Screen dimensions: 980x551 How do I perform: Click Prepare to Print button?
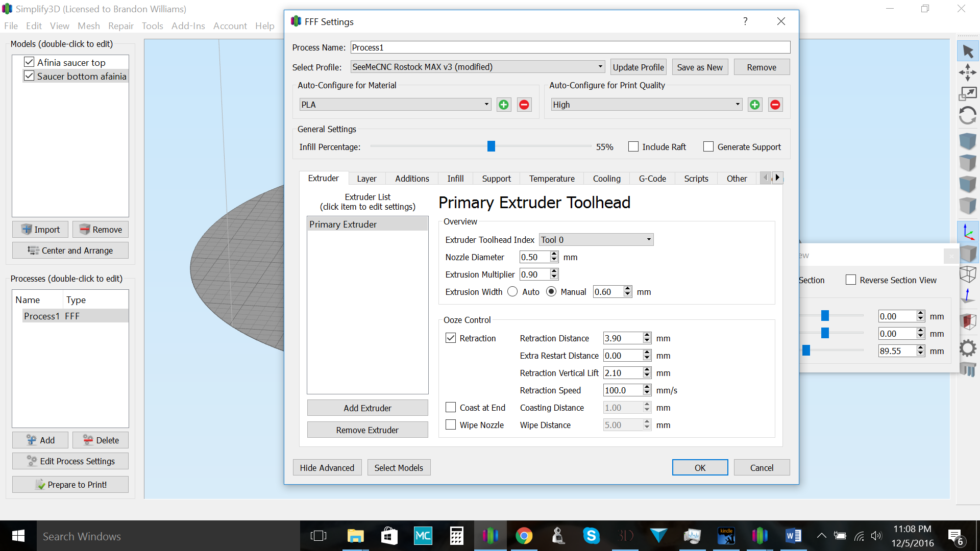pyautogui.click(x=70, y=485)
